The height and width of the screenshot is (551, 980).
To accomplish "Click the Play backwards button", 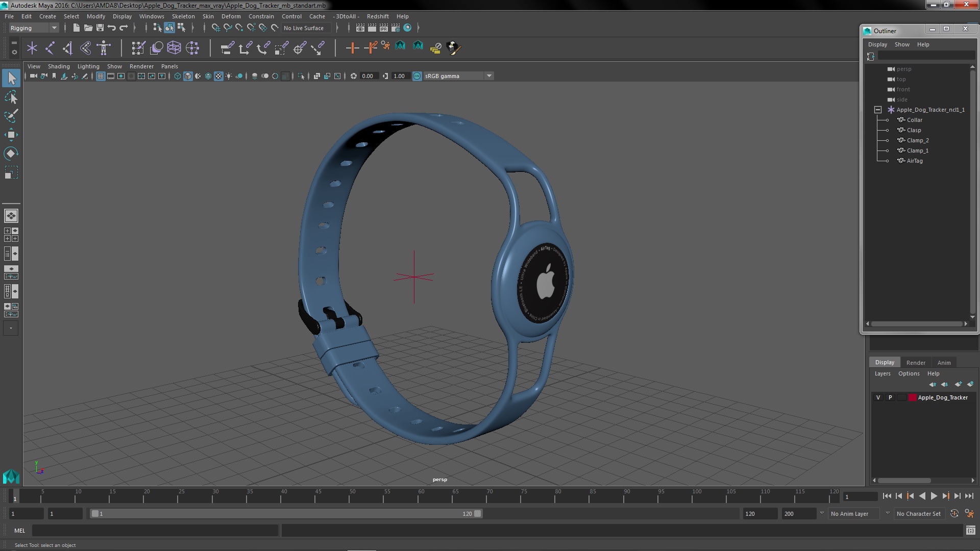I will (922, 496).
